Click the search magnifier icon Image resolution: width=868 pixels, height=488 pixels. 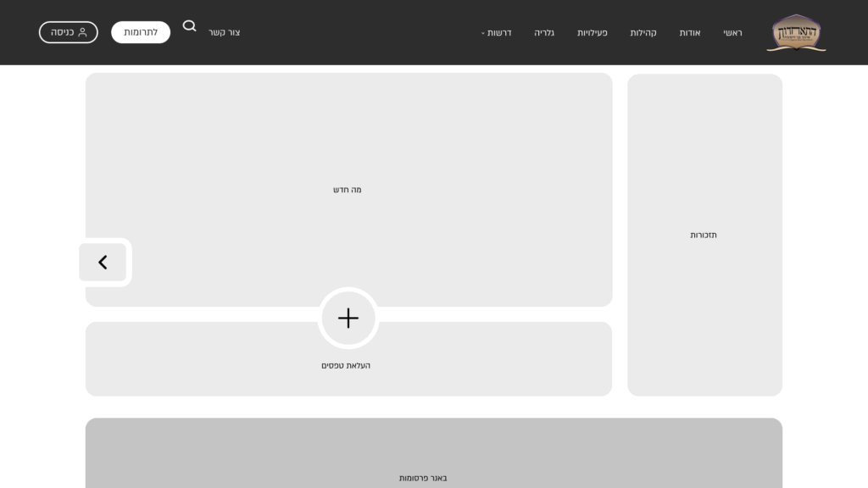[189, 26]
